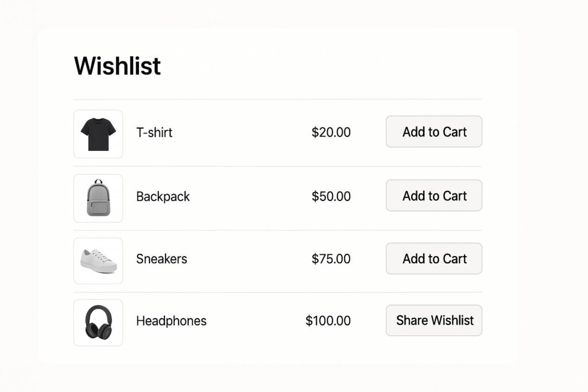Click the Share Wishlist button

click(x=434, y=320)
